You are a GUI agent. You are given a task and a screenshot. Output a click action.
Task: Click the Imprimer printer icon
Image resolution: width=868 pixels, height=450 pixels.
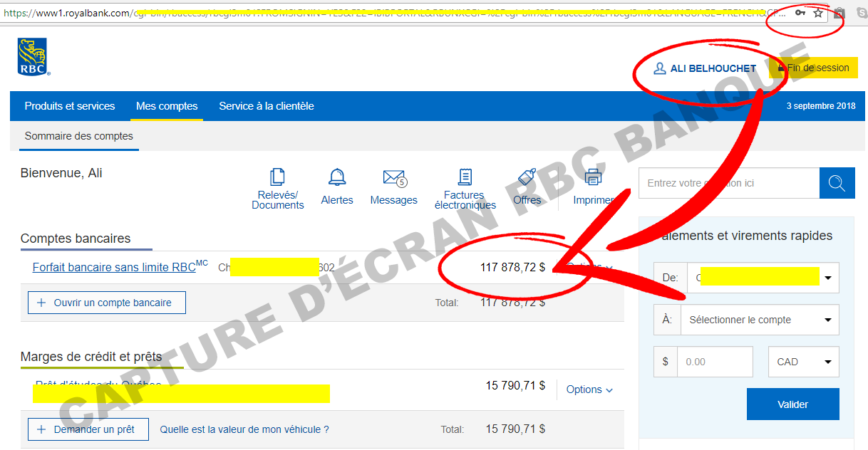tap(593, 177)
